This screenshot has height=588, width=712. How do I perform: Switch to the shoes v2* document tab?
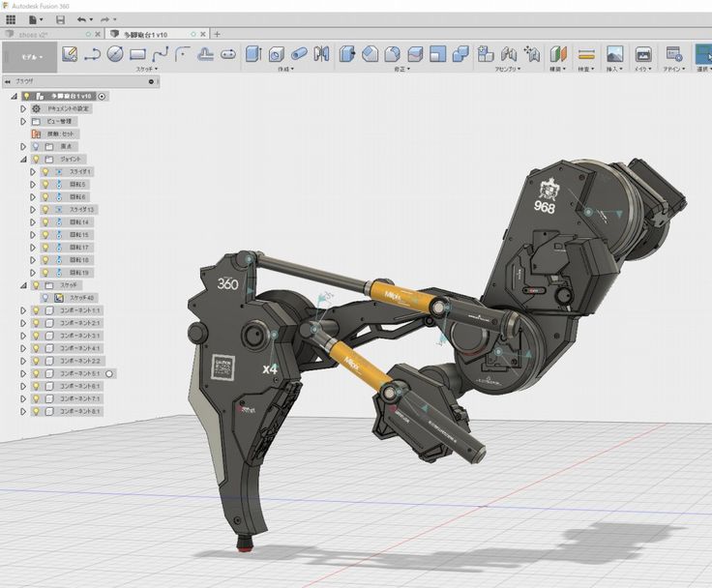tap(34, 34)
